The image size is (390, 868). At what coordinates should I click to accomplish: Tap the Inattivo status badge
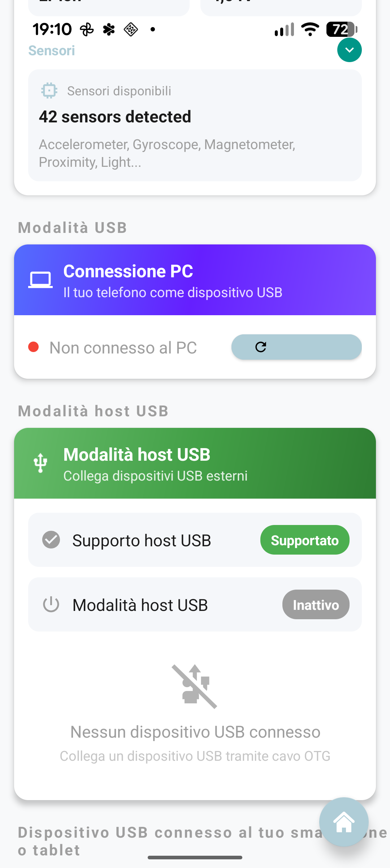tap(316, 604)
